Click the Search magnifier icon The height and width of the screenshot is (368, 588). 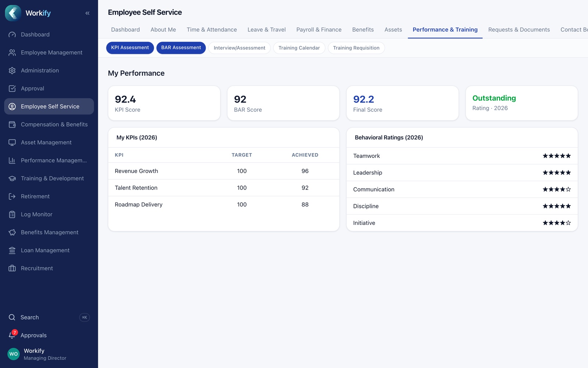(12, 317)
